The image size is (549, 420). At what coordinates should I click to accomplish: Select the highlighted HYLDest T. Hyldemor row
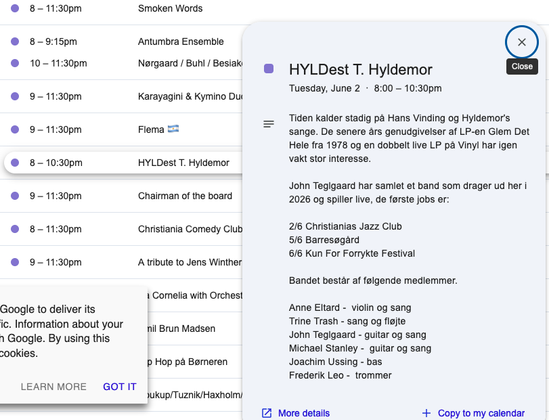tap(123, 163)
